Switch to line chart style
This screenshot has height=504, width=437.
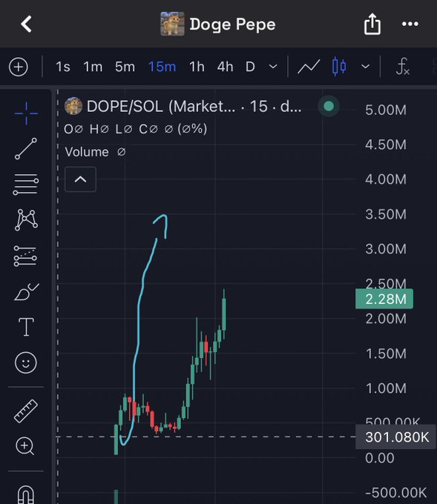click(x=309, y=67)
